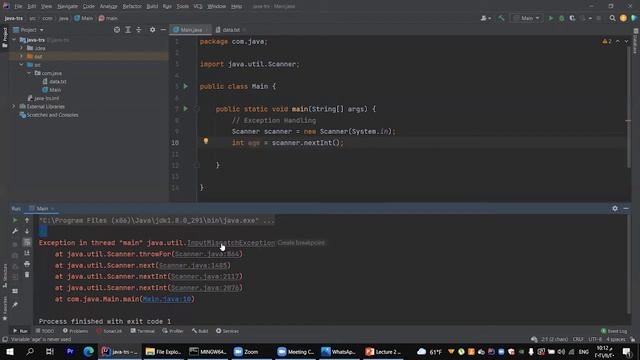Switch to Zoom from the taskbar
The width and height of the screenshot is (640, 360).
247,351
